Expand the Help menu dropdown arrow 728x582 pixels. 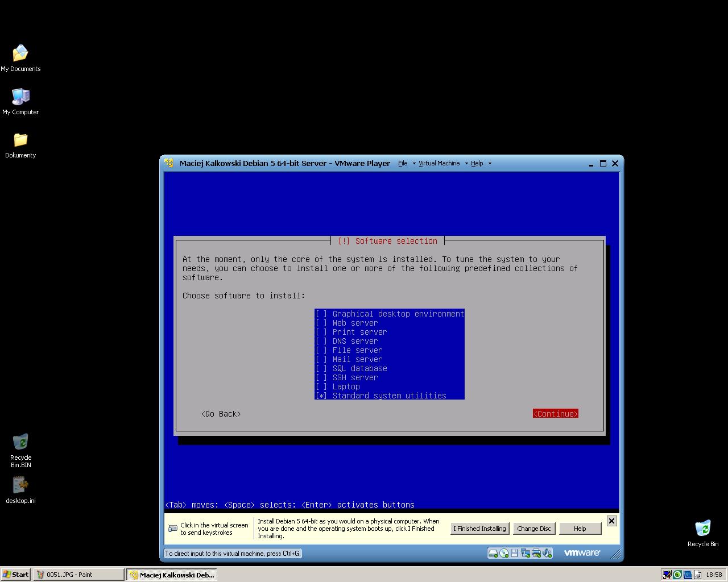click(x=490, y=164)
